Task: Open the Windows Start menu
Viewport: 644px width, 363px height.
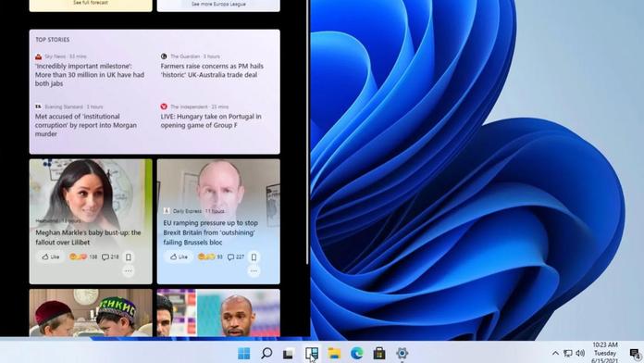Action: point(243,353)
